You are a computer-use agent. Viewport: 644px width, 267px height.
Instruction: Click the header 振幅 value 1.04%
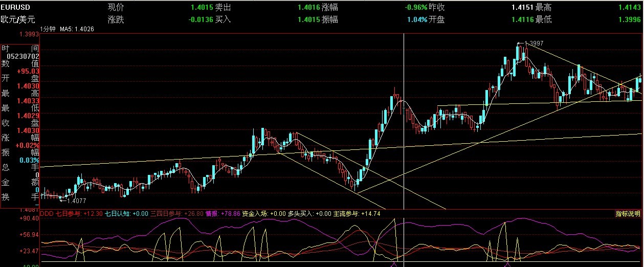click(x=417, y=20)
